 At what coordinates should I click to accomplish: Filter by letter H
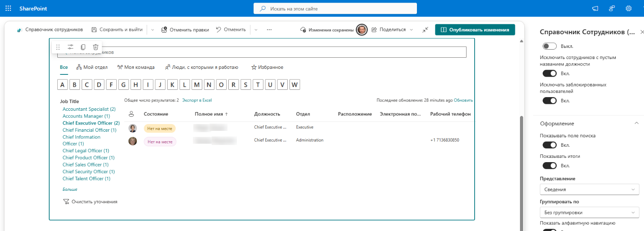pos(136,85)
